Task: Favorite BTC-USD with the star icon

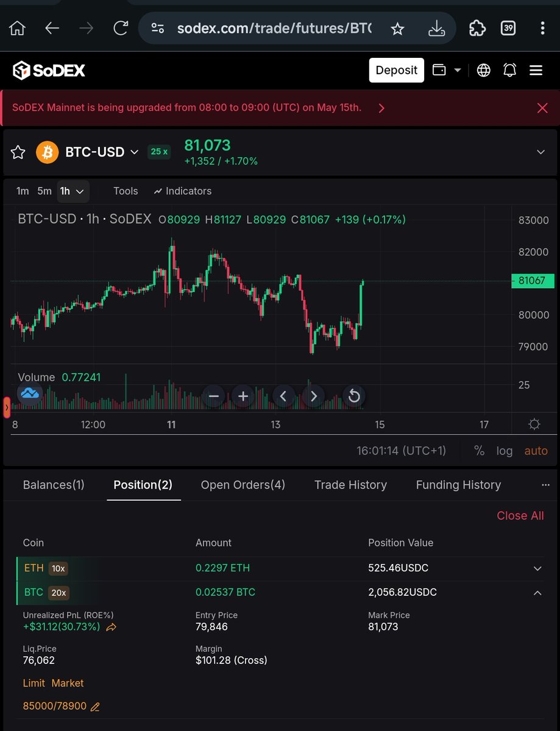Action: (x=18, y=152)
